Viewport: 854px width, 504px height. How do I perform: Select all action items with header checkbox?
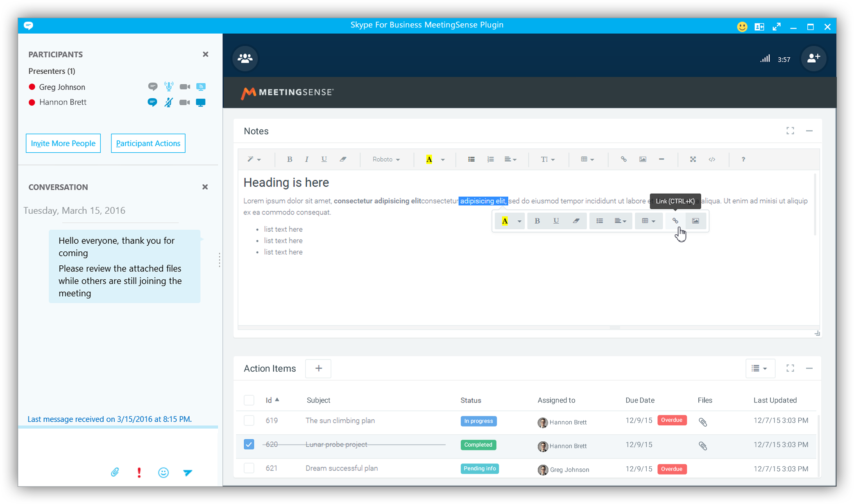coord(249,400)
